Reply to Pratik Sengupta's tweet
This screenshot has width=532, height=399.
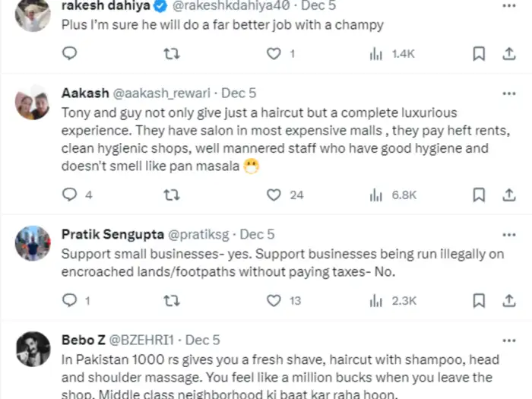[x=69, y=301]
